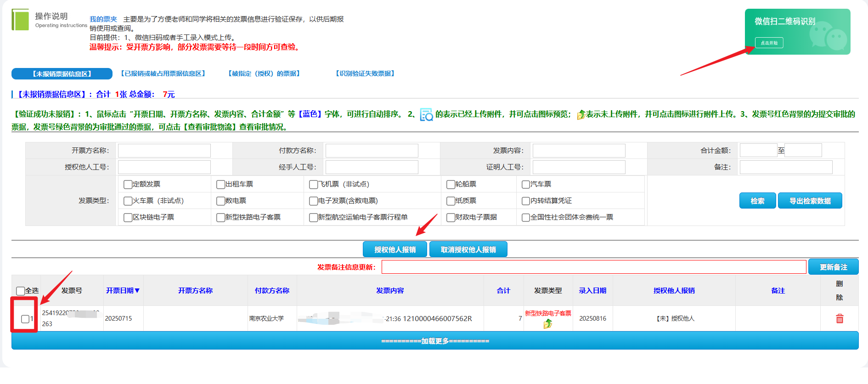Open the 被指定（授权）的票据 tab
The height and width of the screenshot is (384, 868).
[x=264, y=73]
